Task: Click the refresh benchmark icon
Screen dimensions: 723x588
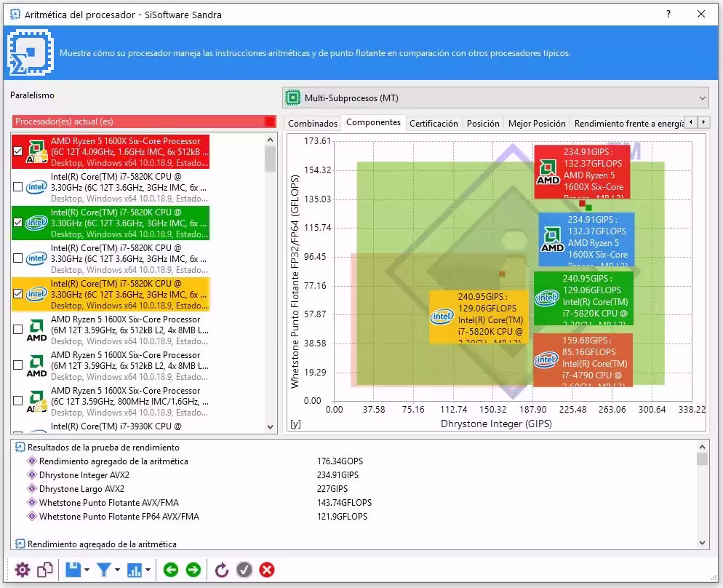Action: pyautogui.click(x=222, y=570)
